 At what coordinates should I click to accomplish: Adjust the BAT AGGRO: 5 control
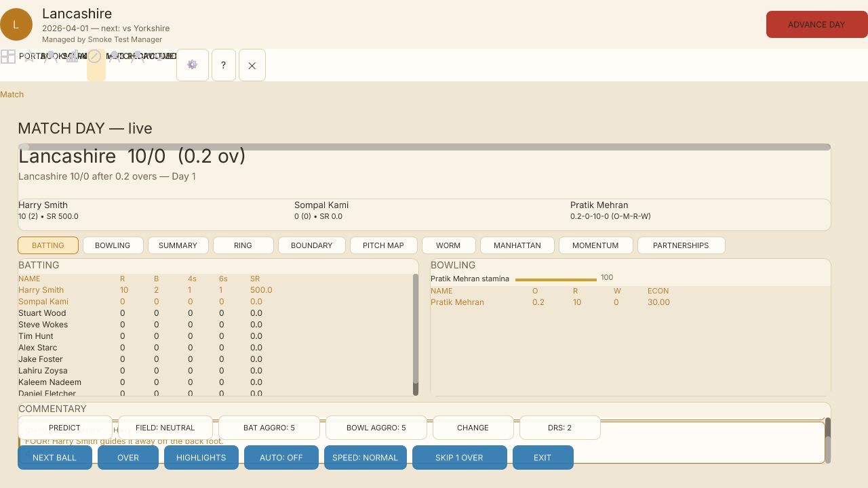269,428
